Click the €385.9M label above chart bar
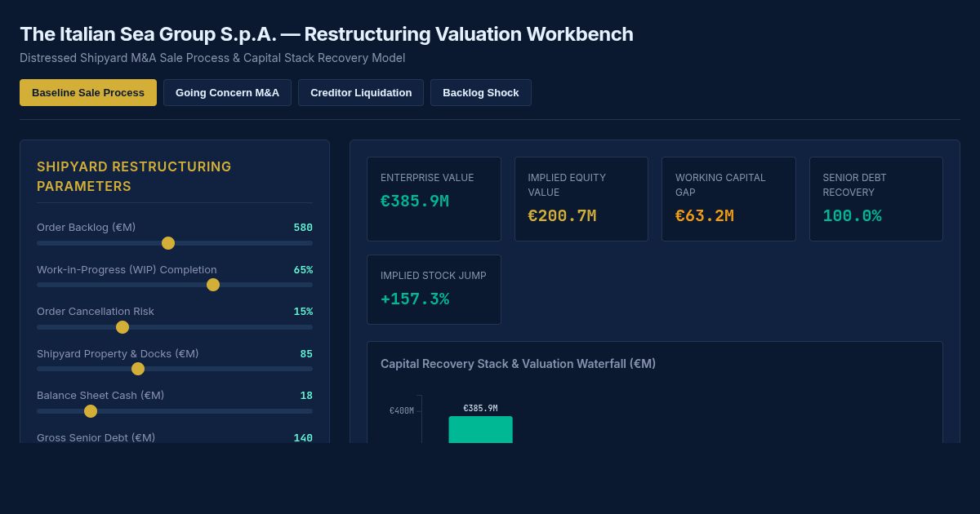The image size is (980, 514). (480, 409)
